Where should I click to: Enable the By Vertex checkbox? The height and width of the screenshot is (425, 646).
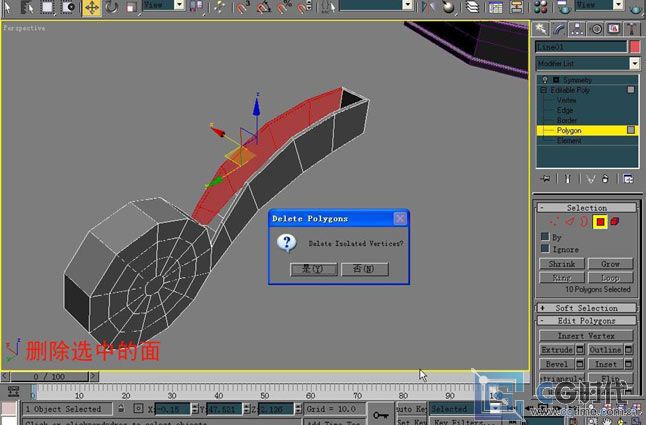pyautogui.click(x=545, y=236)
